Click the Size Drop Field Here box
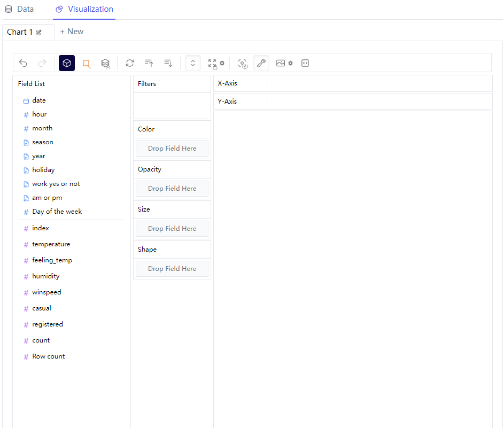This screenshot has height=428, width=504. (x=172, y=229)
